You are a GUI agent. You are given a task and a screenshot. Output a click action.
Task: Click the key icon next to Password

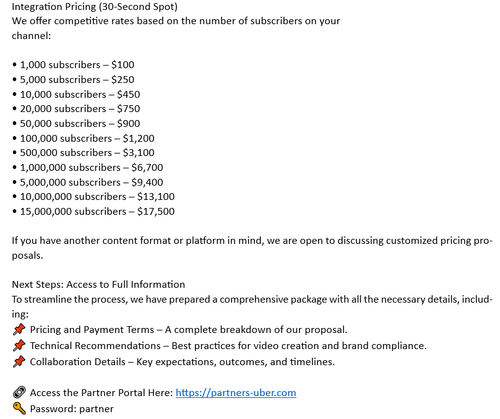point(19,408)
